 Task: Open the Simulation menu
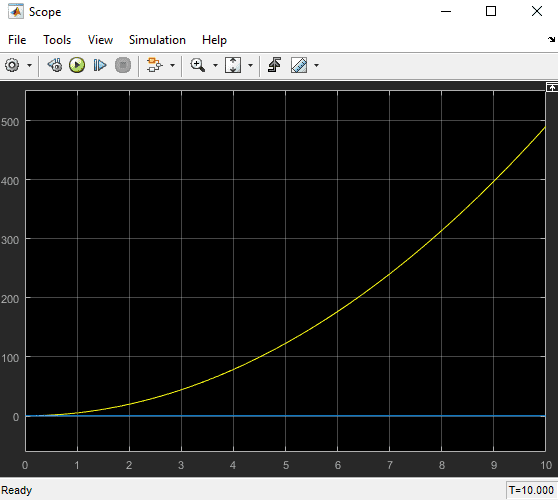pos(157,40)
